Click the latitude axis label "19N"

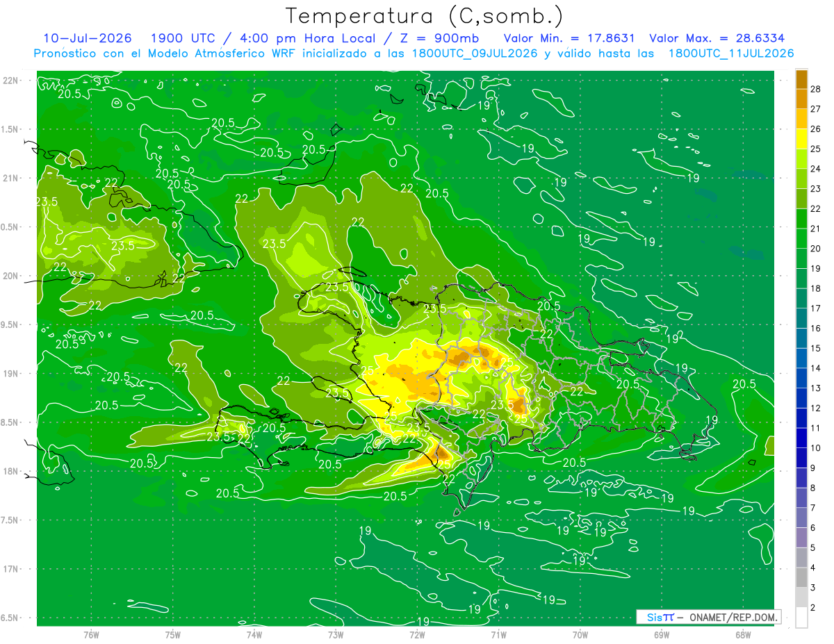pyautogui.click(x=11, y=374)
